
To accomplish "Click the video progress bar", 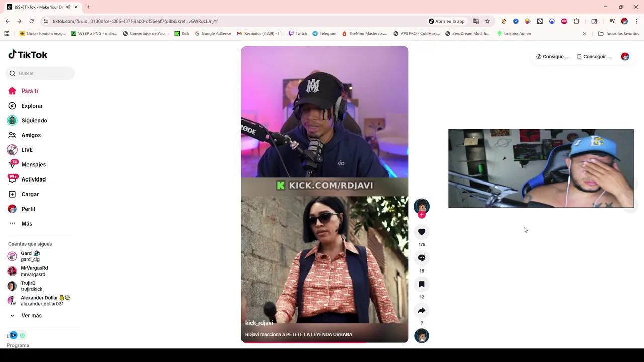I will pyautogui.click(x=325, y=342).
